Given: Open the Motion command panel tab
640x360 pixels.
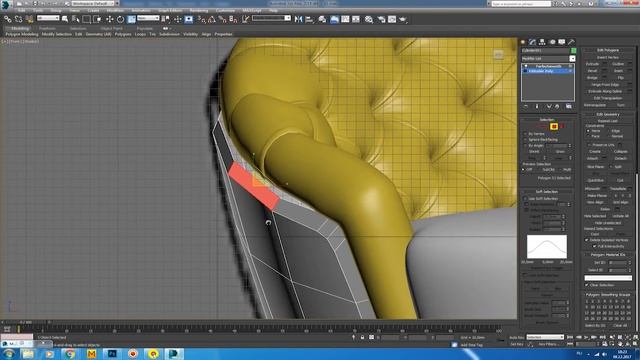Looking at the screenshot, I should click(x=552, y=42).
